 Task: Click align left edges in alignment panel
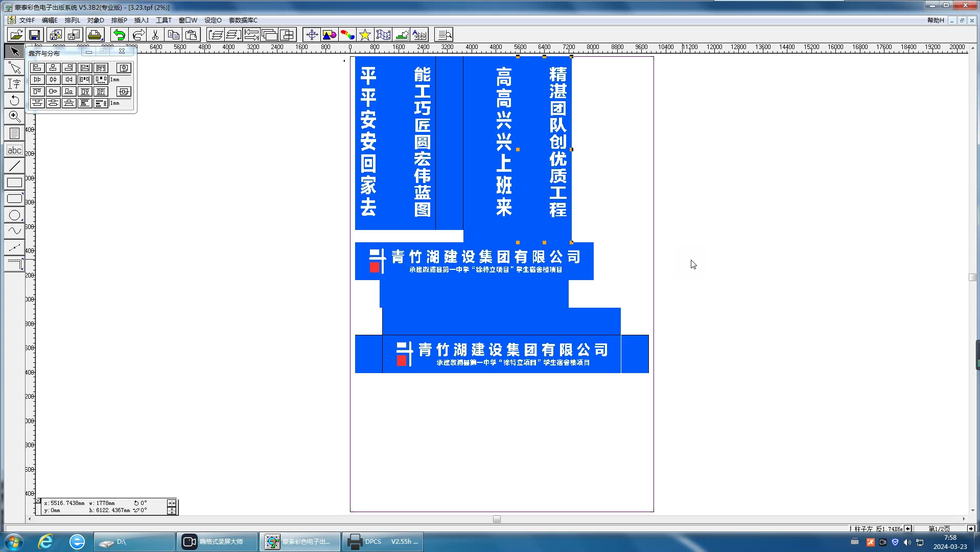(37, 68)
